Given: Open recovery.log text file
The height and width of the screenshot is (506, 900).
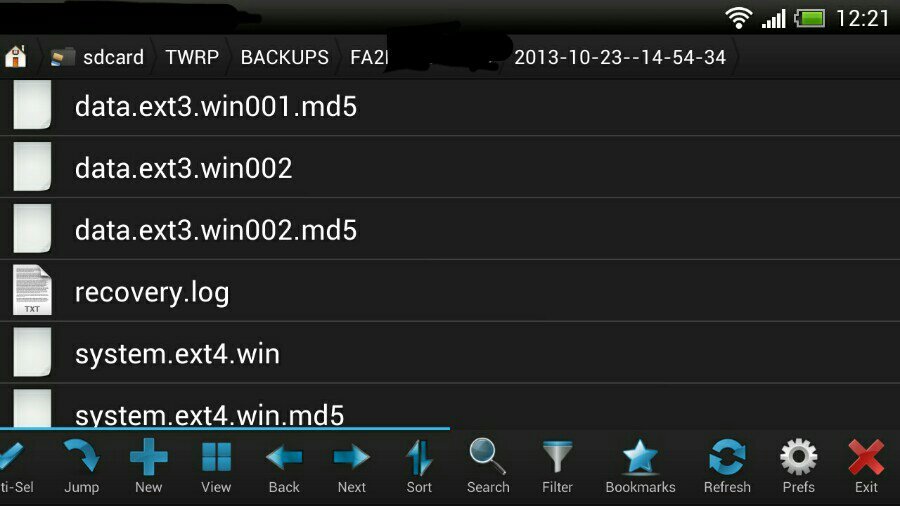Looking at the screenshot, I should tap(450, 291).
